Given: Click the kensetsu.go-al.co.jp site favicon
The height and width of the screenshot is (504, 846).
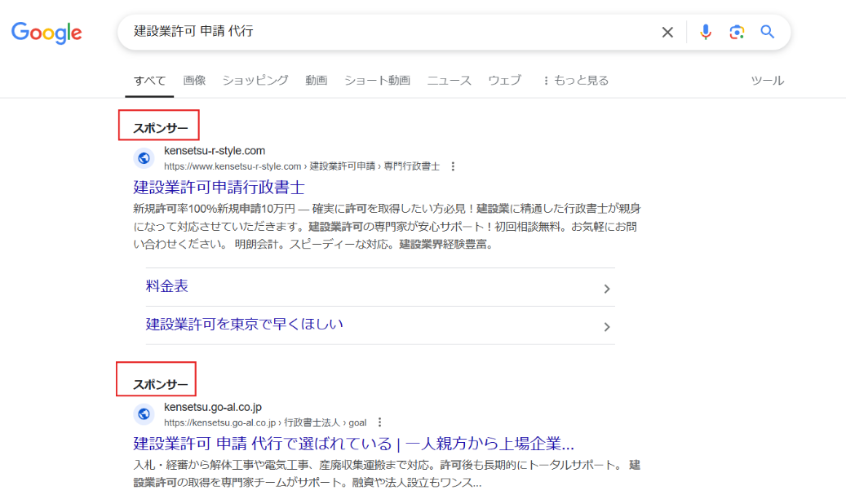Looking at the screenshot, I should (x=144, y=413).
